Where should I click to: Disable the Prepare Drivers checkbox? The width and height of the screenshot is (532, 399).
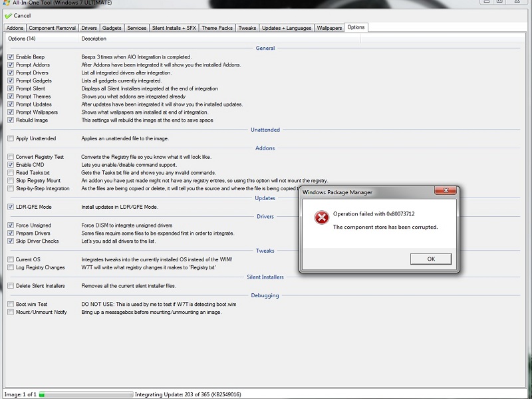click(11, 233)
